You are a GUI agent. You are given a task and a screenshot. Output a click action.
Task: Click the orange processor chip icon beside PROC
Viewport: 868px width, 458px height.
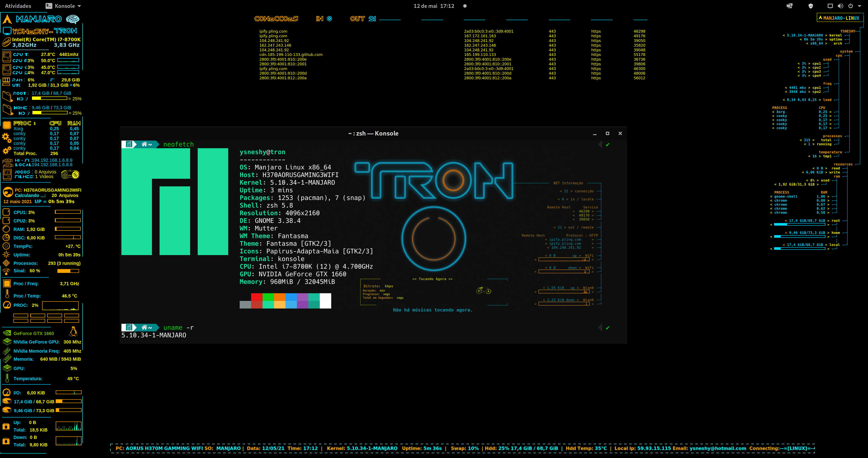pos(7,126)
